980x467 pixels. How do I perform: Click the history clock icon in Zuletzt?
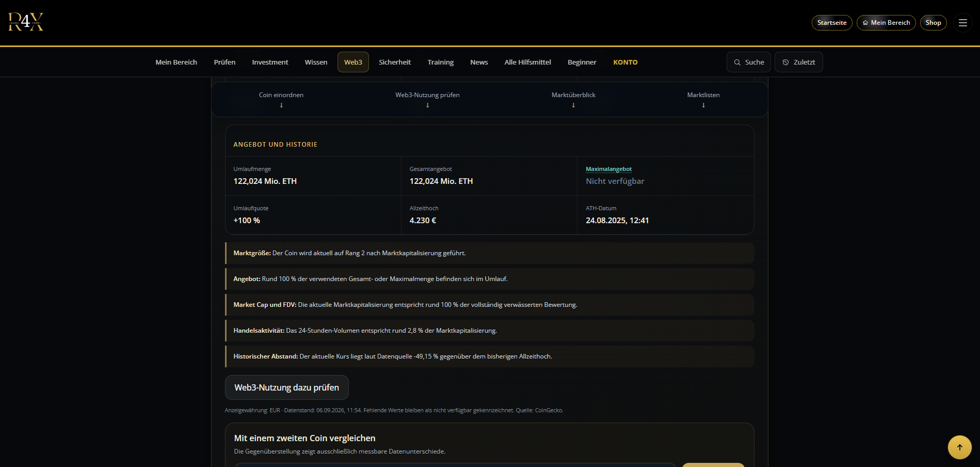(786, 63)
